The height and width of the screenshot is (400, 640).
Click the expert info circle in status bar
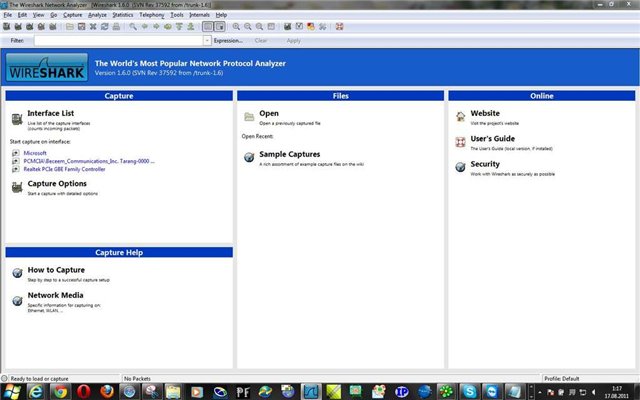pyautogui.click(x=4, y=378)
